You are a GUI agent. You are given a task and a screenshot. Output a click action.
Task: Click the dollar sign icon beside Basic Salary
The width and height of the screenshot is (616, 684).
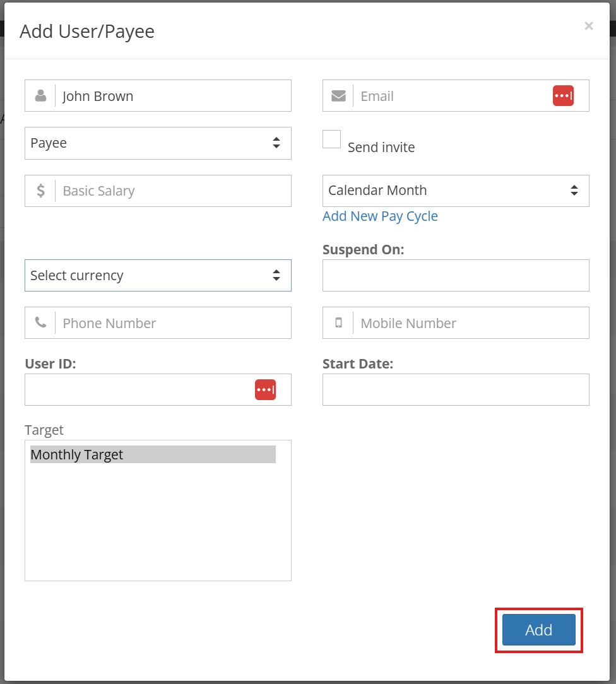click(40, 191)
